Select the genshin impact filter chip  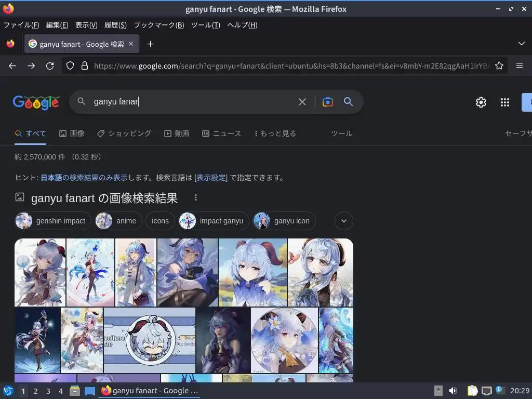click(x=53, y=221)
